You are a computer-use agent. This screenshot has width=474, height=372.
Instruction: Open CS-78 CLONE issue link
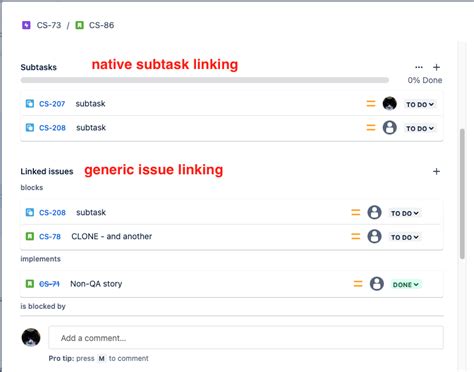pyautogui.click(x=50, y=237)
